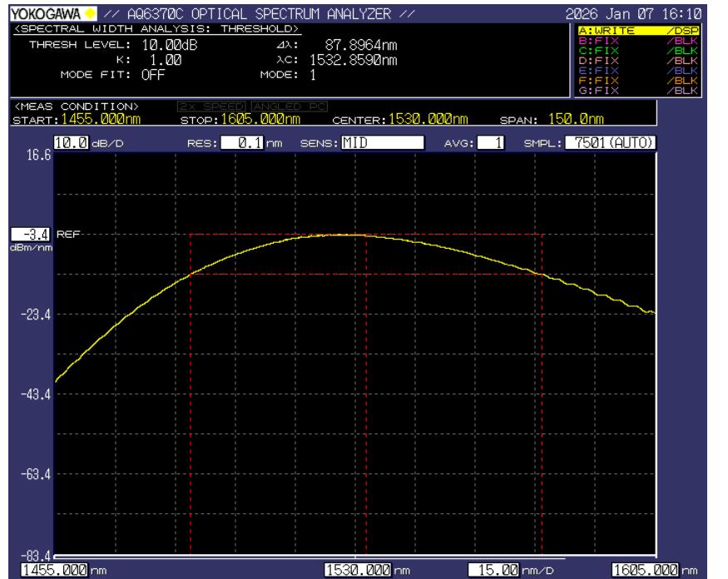Viewport: 728px width, 579px height.
Task: Click the REF label beside graph
Action: click(x=68, y=234)
